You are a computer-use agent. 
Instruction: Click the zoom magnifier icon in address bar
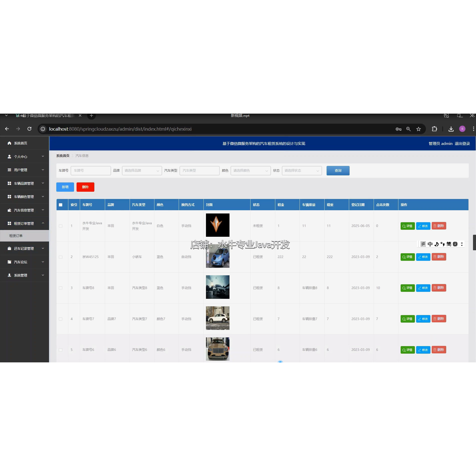408,129
